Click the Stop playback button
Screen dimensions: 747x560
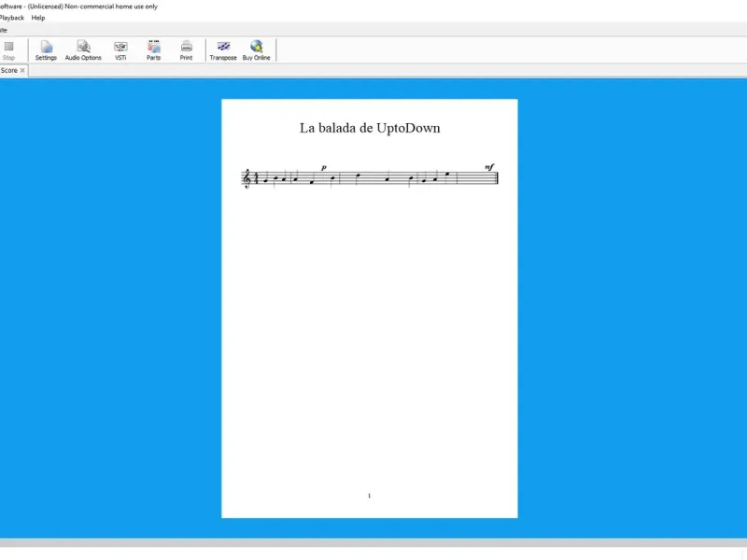[8, 50]
